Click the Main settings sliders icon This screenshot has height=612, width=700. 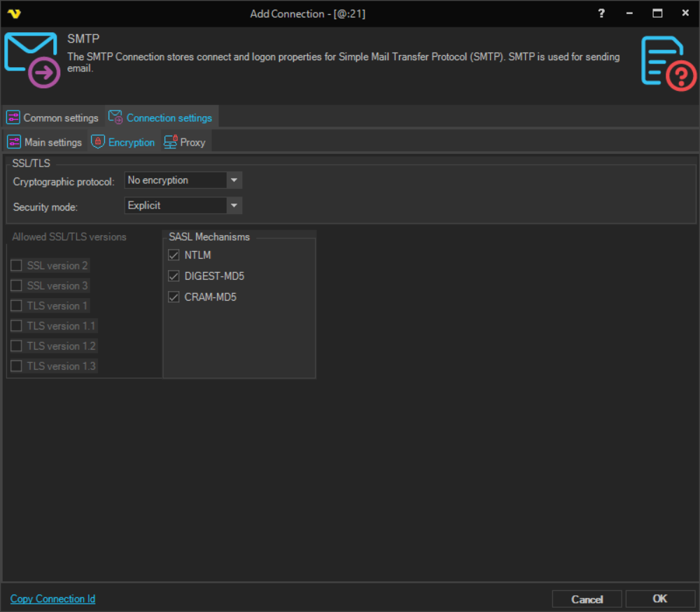(14, 142)
